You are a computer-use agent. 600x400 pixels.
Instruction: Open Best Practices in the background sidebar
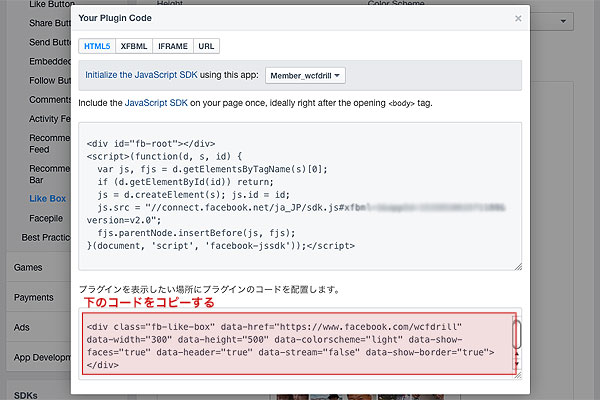click(x=46, y=237)
